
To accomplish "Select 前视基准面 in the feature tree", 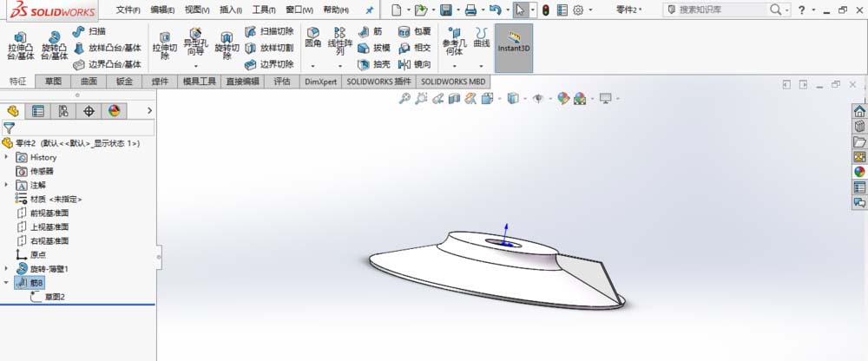I will 49,213.
